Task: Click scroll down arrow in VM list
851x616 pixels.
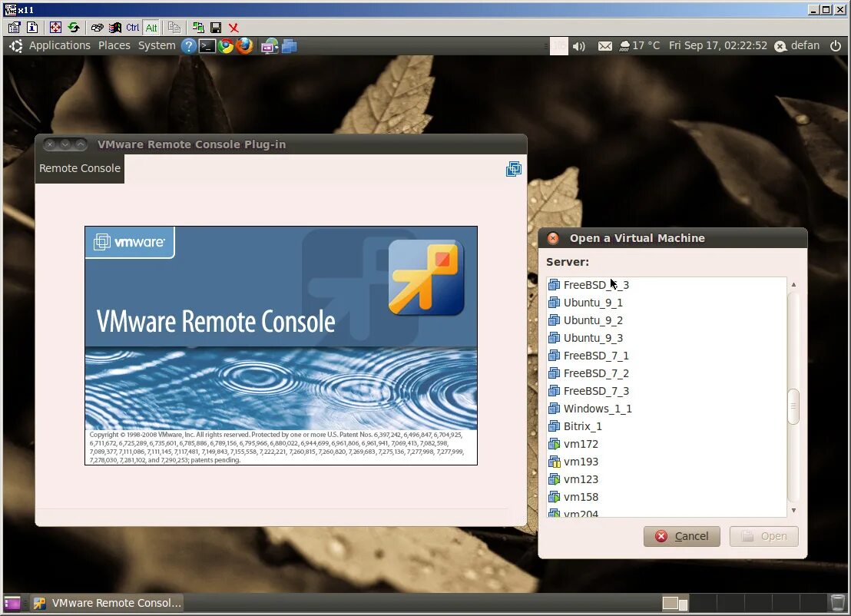Action: coord(793,510)
